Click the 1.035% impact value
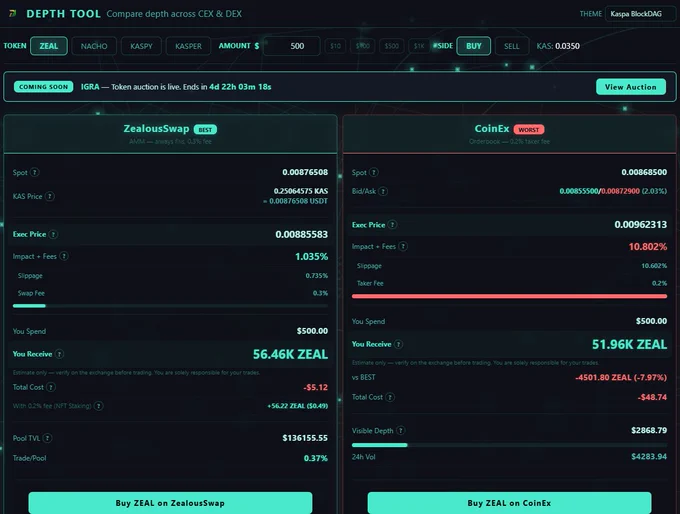Viewport: 680px width, 514px height. tap(311, 257)
